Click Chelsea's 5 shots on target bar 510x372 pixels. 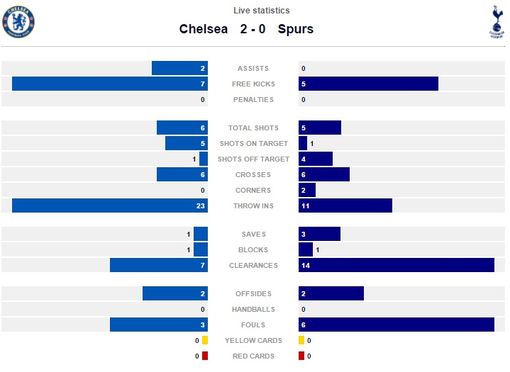(187, 143)
